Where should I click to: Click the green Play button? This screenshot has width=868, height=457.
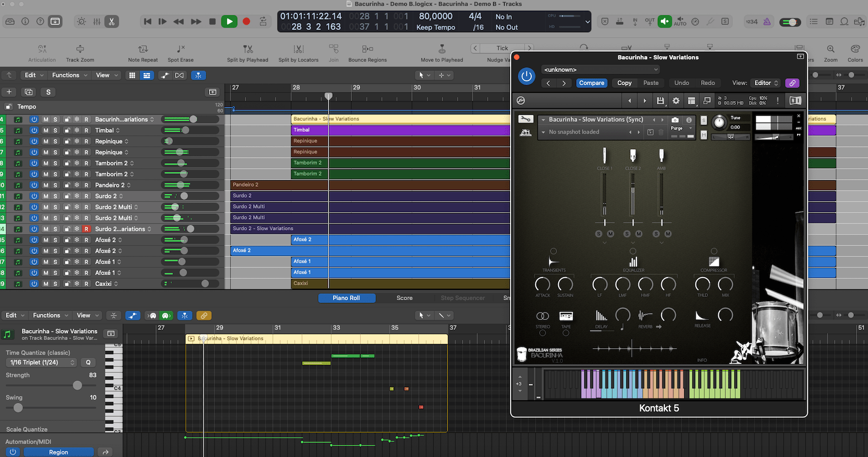[229, 21]
